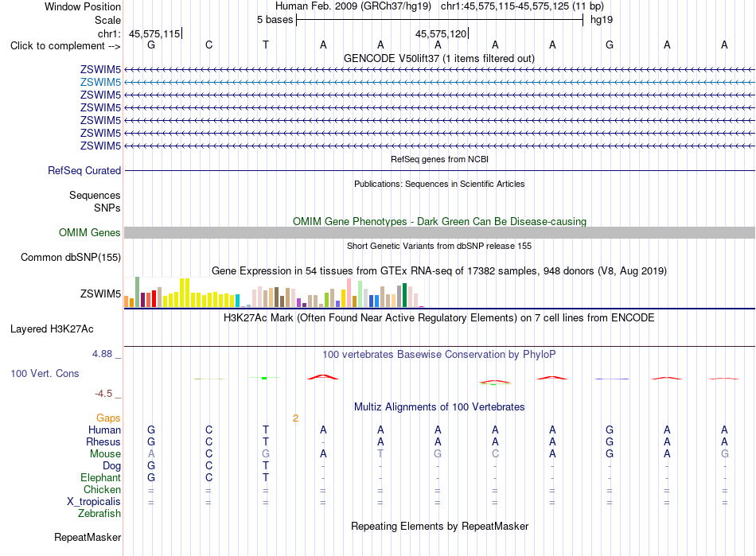Click the single T base in the Mouse row

point(380,454)
